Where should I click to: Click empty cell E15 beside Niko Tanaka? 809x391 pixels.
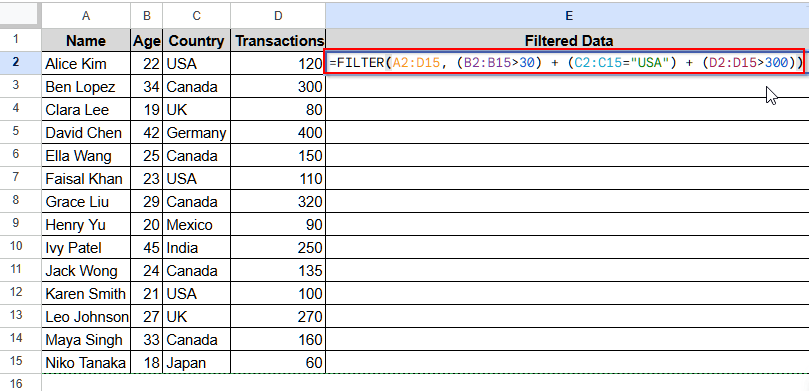568,362
